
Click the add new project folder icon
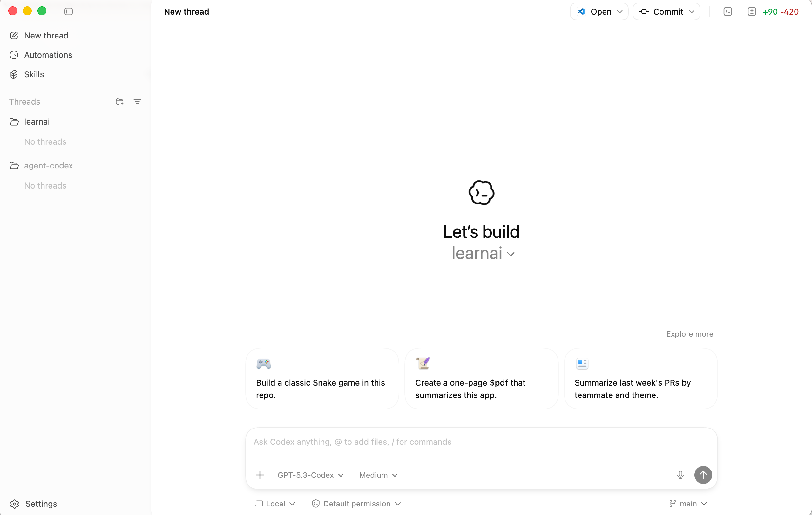click(x=119, y=101)
